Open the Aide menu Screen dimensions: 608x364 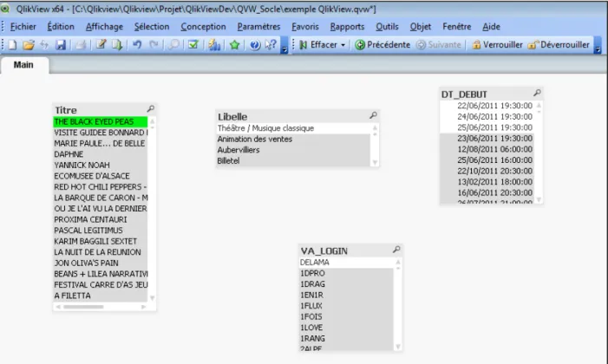coord(491,27)
